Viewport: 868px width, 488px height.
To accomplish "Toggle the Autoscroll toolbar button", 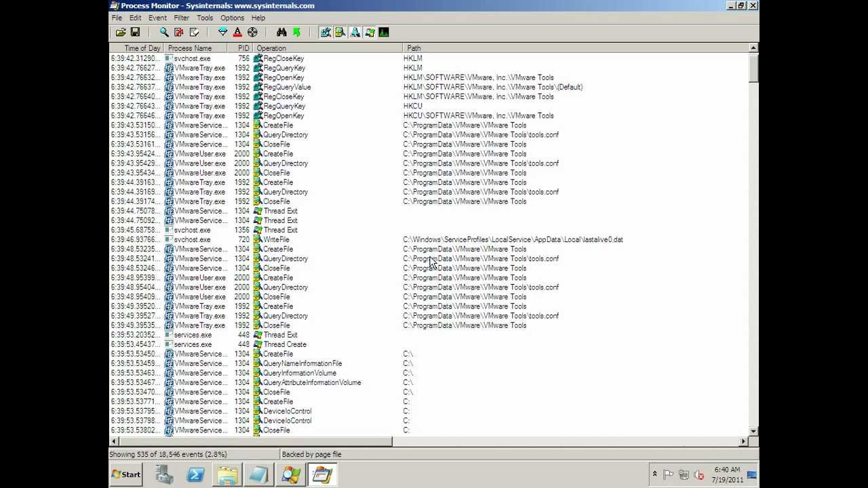I will click(179, 32).
